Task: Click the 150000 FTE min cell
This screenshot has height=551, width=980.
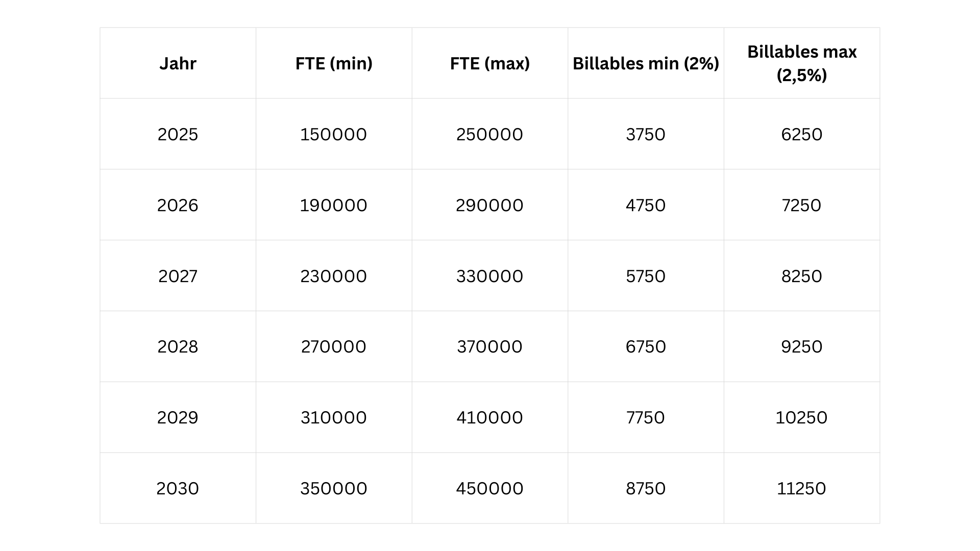Action: click(334, 134)
